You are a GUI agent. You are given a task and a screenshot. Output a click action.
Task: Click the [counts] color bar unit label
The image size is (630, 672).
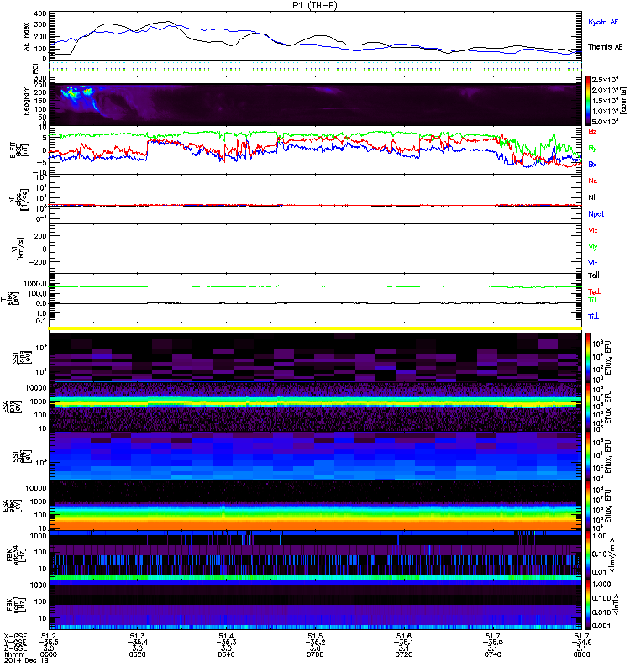[625, 101]
